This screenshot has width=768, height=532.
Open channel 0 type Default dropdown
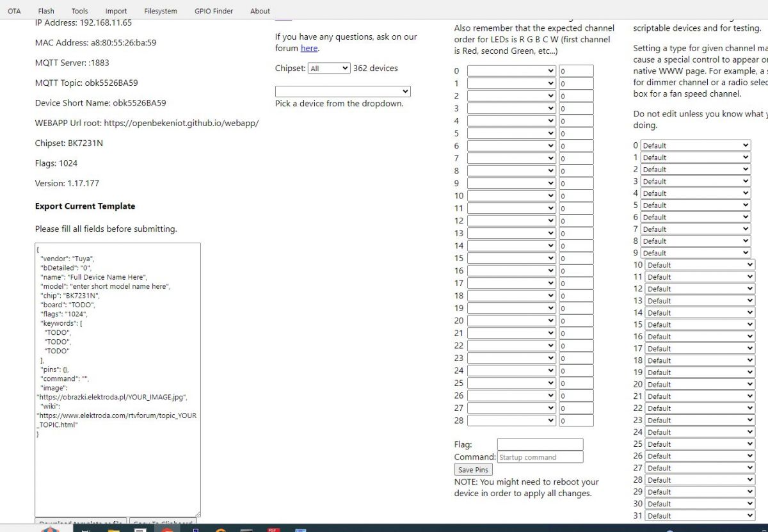(695, 145)
